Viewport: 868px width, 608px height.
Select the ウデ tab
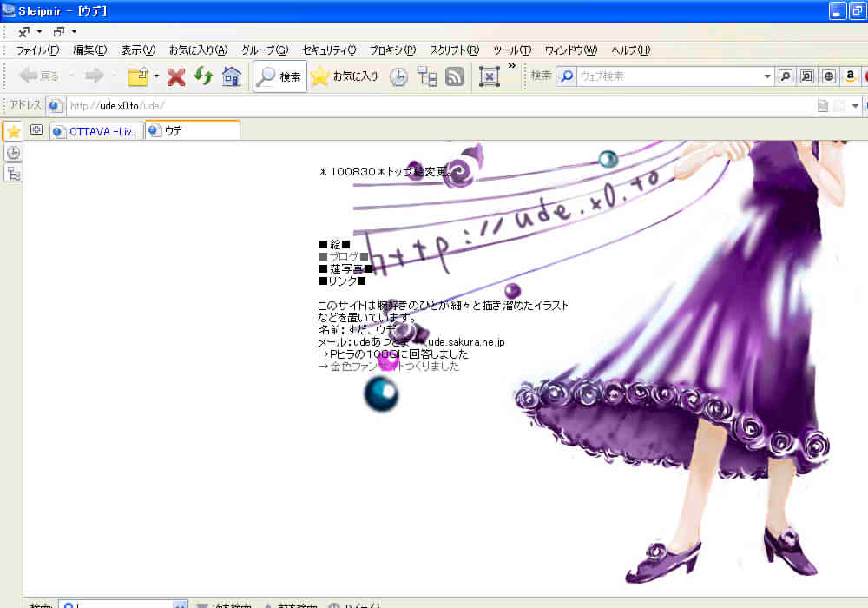[193, 130]
